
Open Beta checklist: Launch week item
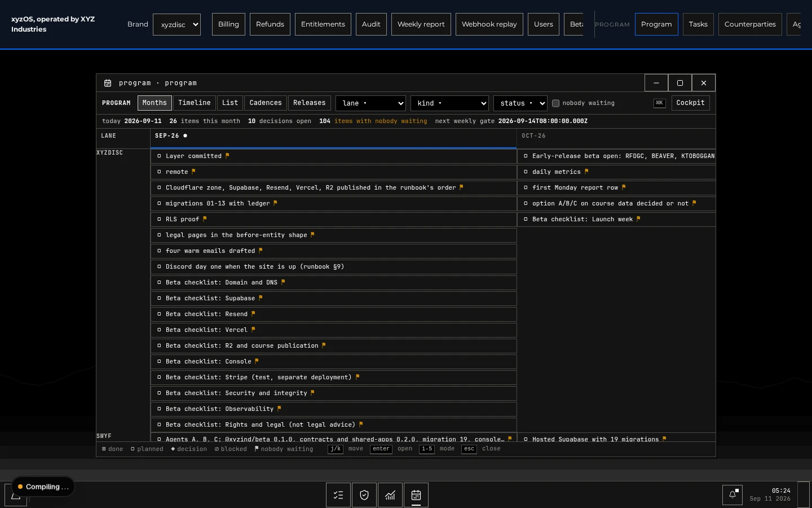tap(616, 219)
